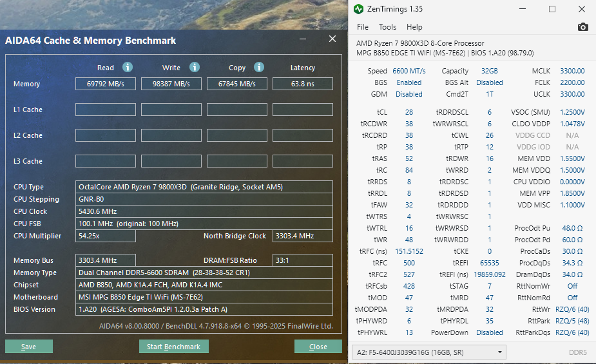Click the CPU Stepping value GNR-B0

[204, 199]
